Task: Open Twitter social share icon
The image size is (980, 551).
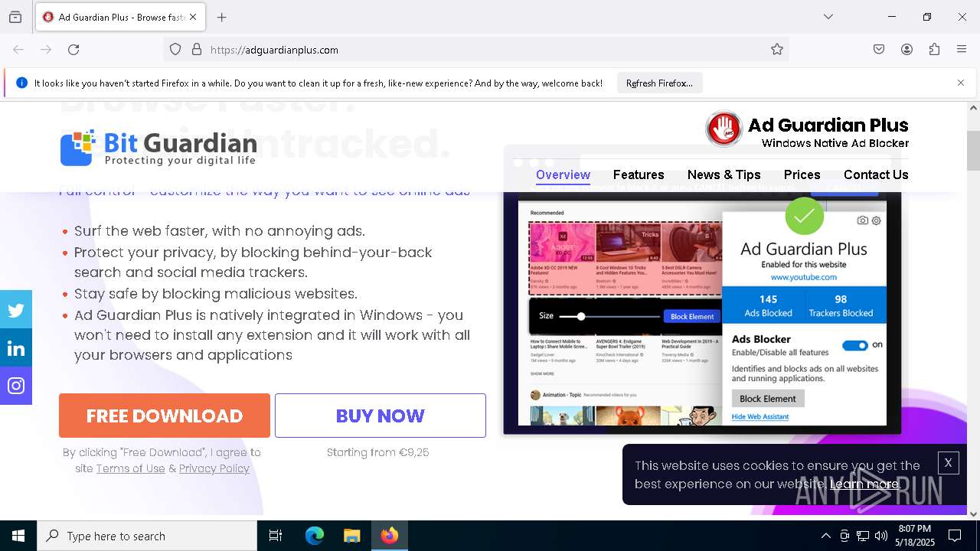Action: pyautogui.click(x=16, y=310)
